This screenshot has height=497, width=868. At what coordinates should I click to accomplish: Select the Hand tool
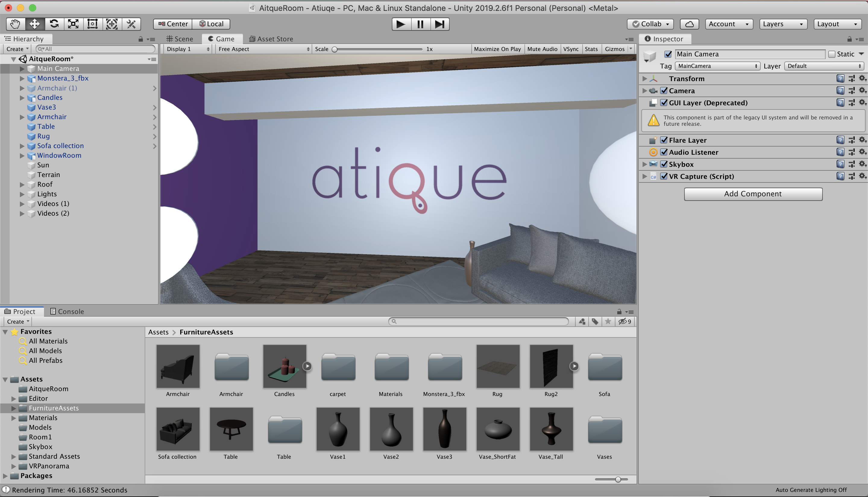(15, 24)
